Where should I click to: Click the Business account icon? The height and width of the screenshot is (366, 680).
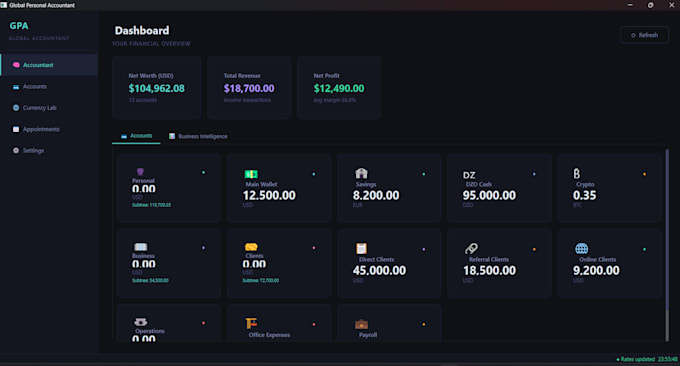pyautogui.click(x=141, y=247)
